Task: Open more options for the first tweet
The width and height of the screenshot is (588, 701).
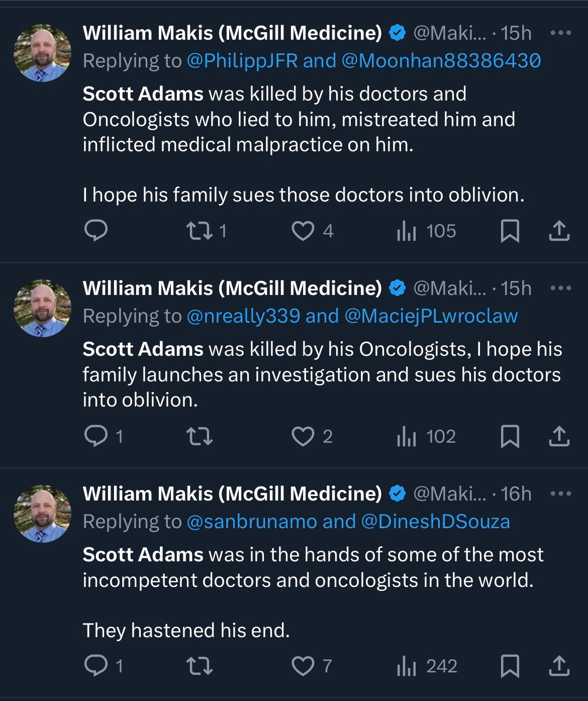Action: 560,33
